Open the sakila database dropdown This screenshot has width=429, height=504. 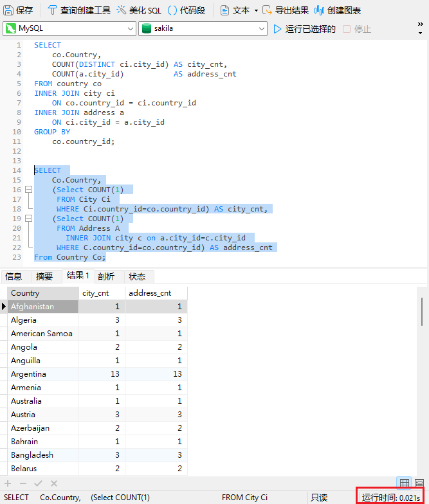[x=203, y=28]
